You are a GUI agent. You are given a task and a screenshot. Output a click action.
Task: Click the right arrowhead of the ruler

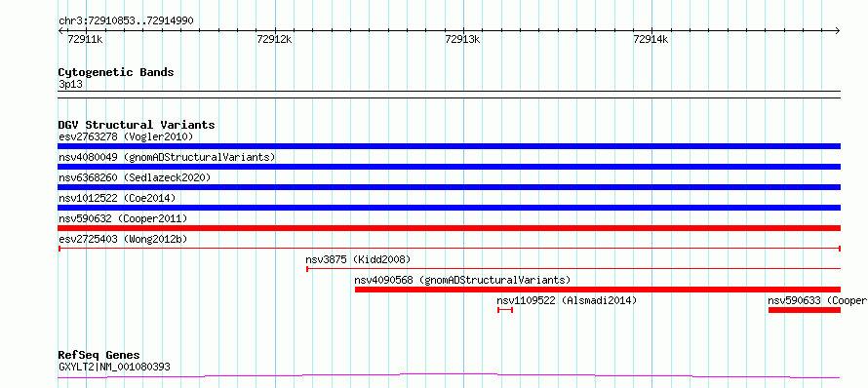point(837,30)
